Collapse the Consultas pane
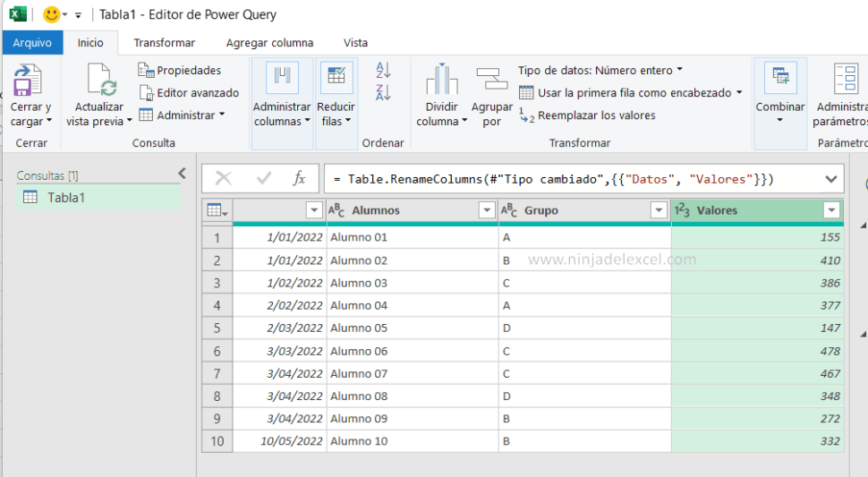Image resolution: width=868 pixels, height=477 pixels. 183,174
